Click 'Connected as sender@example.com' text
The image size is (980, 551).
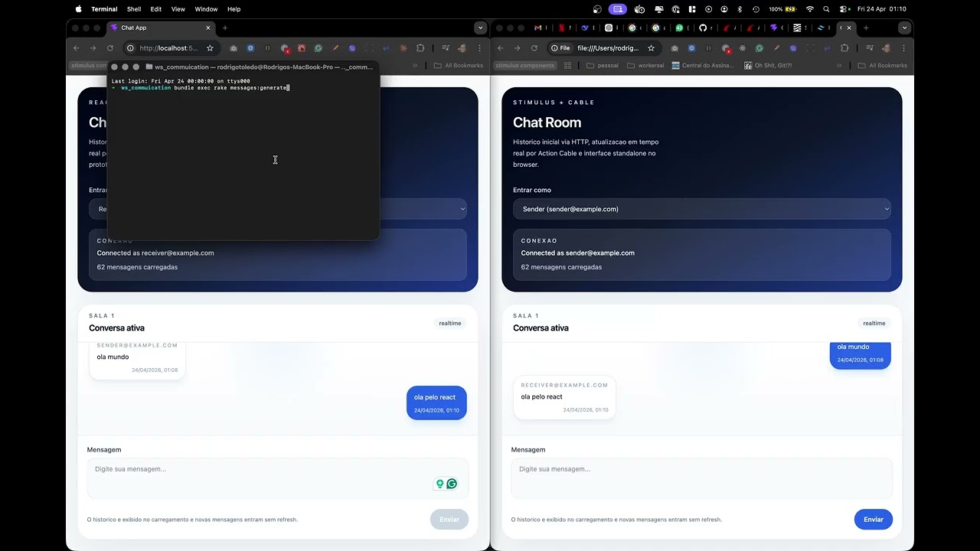coord(577,253)
